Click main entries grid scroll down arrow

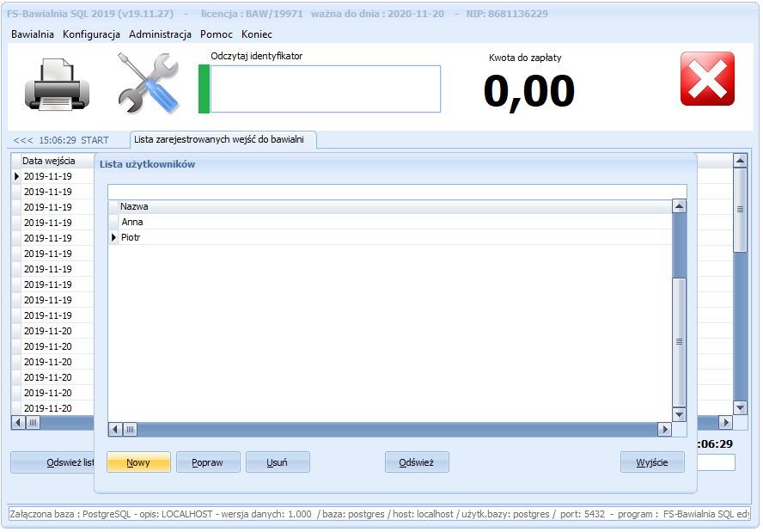pos(740,407)
